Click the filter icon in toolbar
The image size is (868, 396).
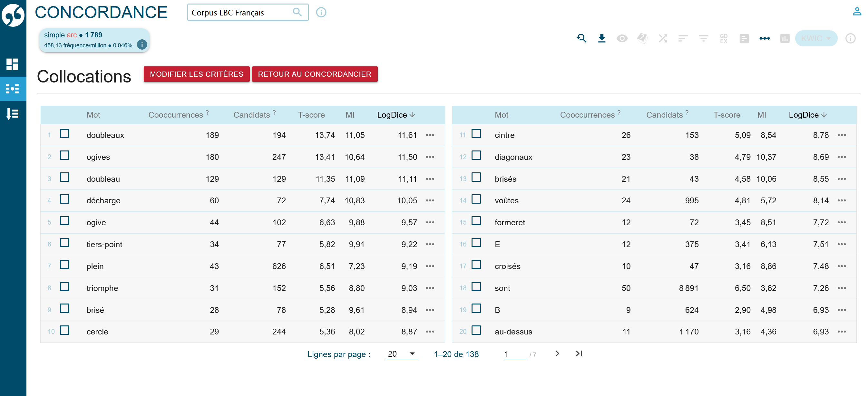[x=703, y=38]
